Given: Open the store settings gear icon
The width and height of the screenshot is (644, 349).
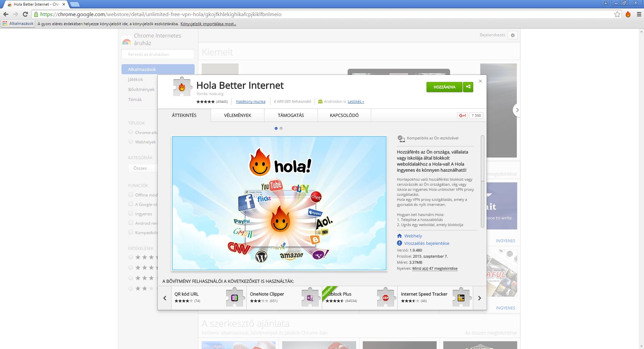Looking at the screenshot, I should click(x=512, y=35).
